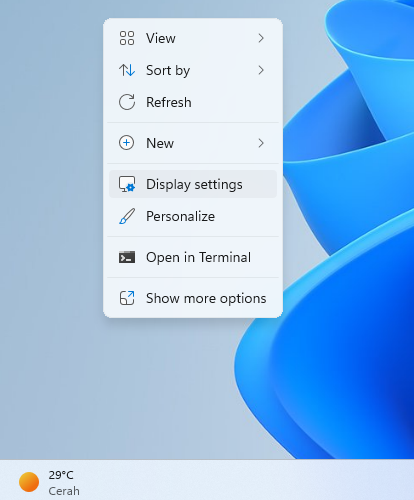This screenshot has width=414, height=500.
Task: Select Open in Terminal
Action: coord(193,257)
